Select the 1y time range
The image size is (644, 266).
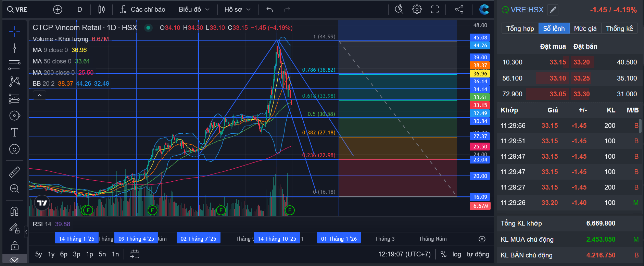tap(51, 254)
